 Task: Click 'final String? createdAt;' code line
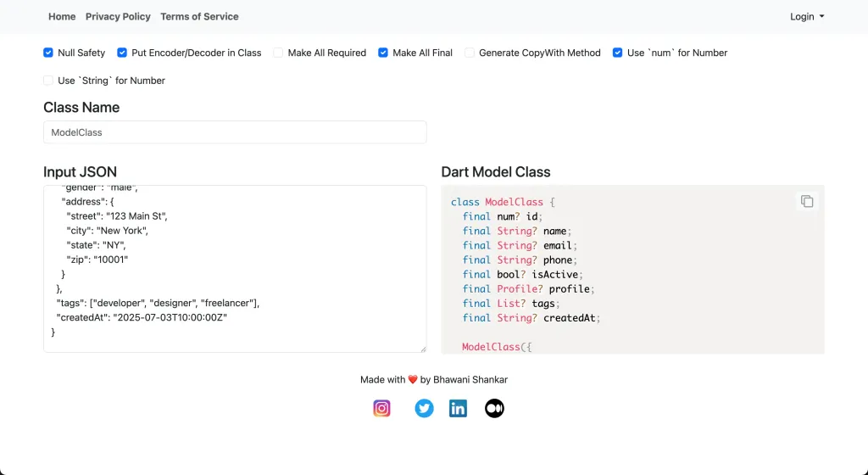coord(531,318)
